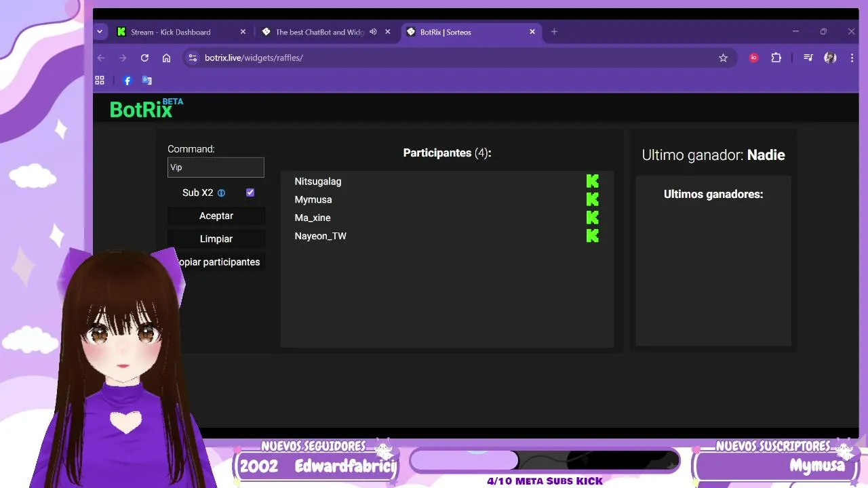
Task: Click the Copiar participantes button
Action: [x=216, y=262]
